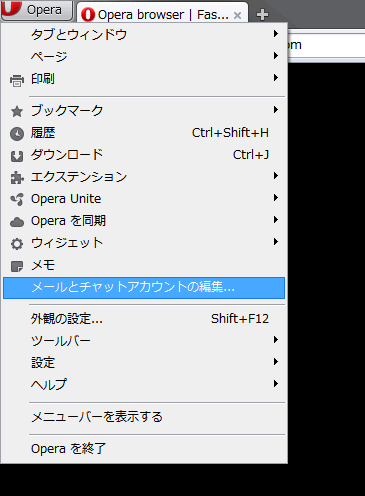The width and height of the screenshot is (365, 496).
Task: Expand the タブとウィンドウ submenu arrow
Action: (x=276, y=34)
